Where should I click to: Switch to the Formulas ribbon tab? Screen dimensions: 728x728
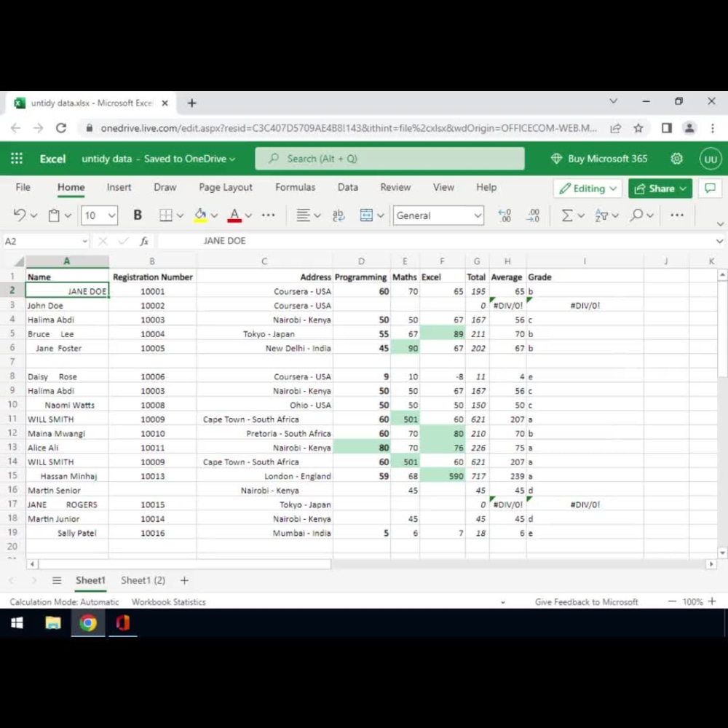(295, 187)
